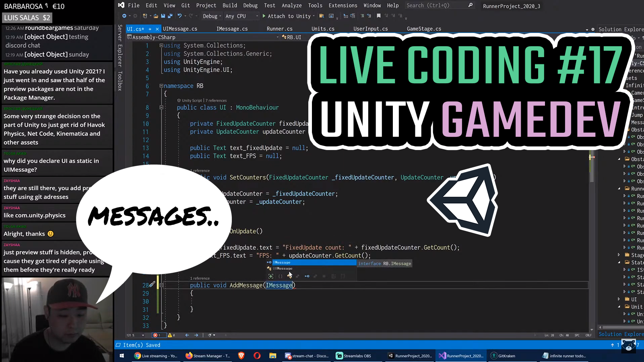Select IMessage in the IntelliSense list
This screenshot has height=362, width=644.
tap(311, 262)
